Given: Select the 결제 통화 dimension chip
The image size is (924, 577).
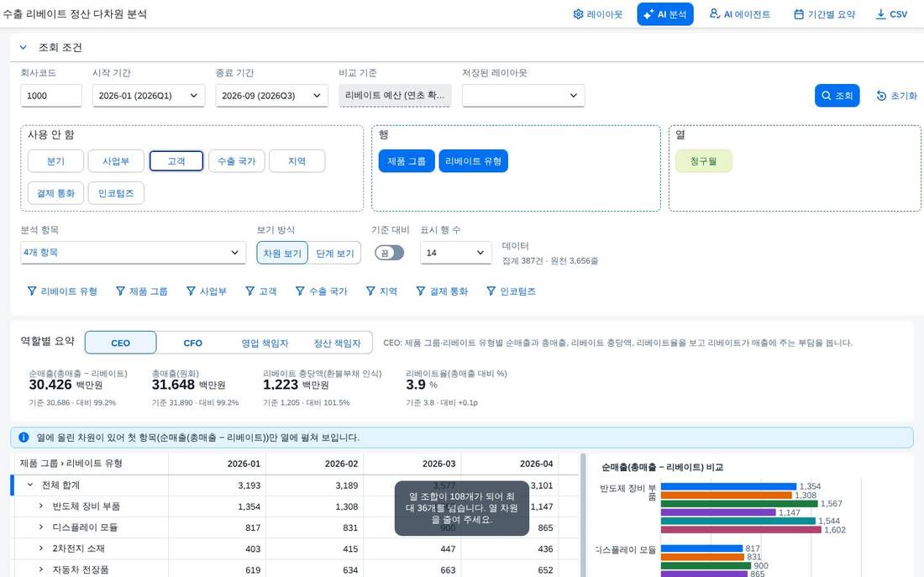Looking at the screenshot, I should (55, 193).
